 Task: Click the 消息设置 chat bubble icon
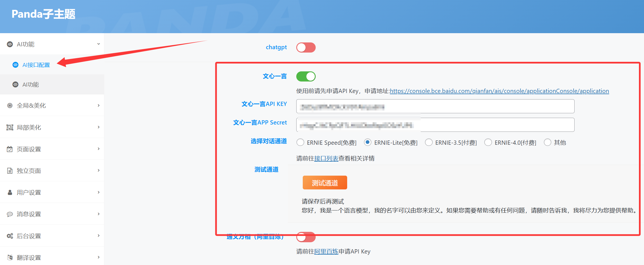pyautogui.click(x=10, y=214)
